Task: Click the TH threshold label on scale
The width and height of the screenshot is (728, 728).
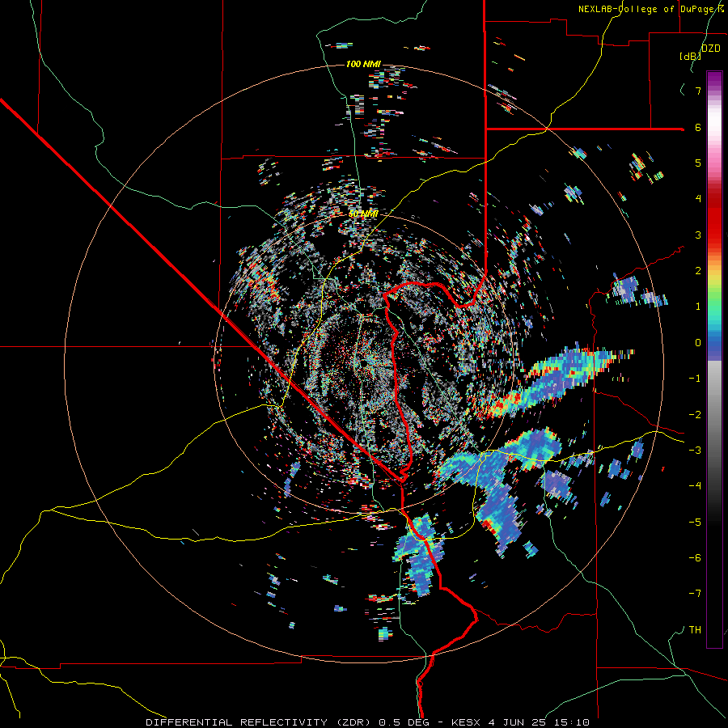Action: click(695, 630)
